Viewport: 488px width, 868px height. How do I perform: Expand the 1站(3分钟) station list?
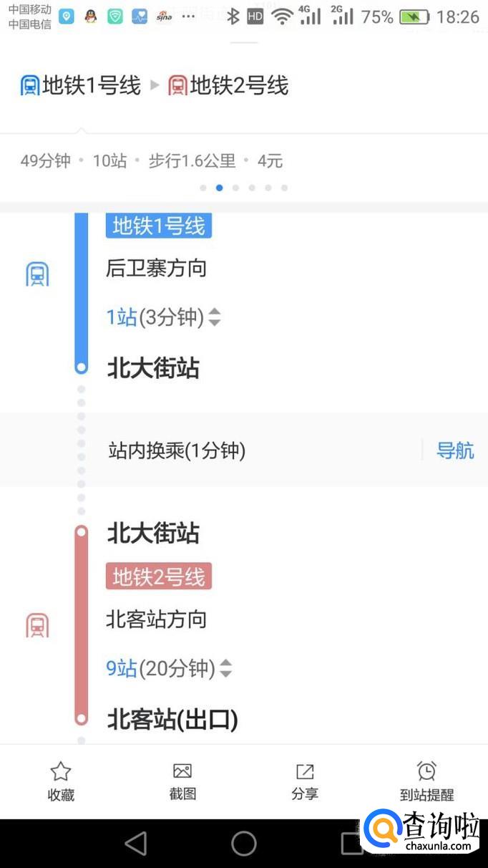coord(214,317)
